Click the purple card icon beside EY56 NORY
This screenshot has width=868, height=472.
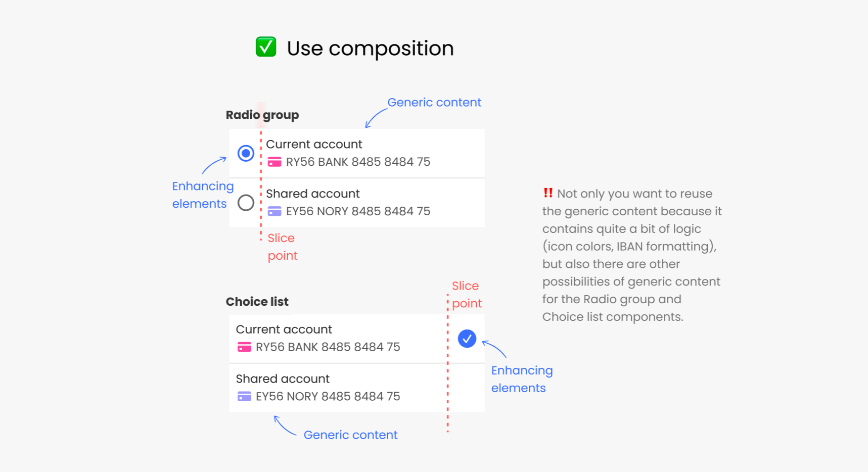tap(276, 211)
